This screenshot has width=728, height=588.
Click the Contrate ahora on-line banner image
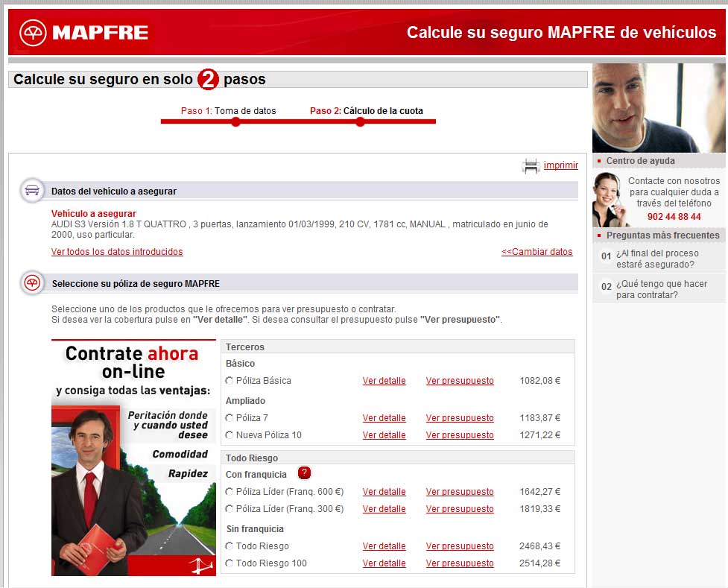pos(133,458)
